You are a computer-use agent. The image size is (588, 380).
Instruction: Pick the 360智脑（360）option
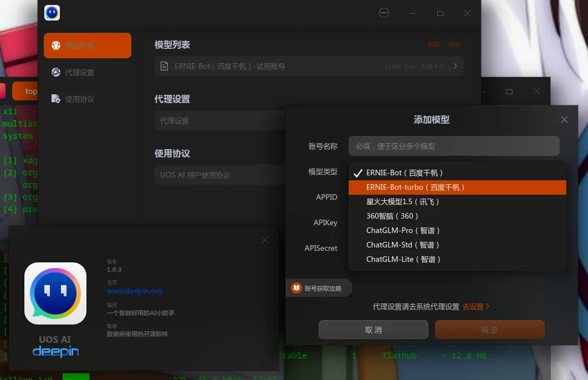tap(457, 216)
